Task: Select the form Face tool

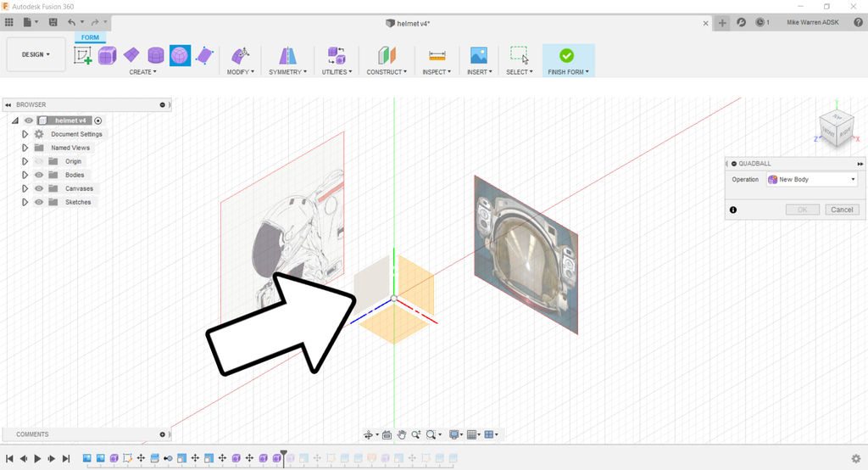Action: coord(204,55)
